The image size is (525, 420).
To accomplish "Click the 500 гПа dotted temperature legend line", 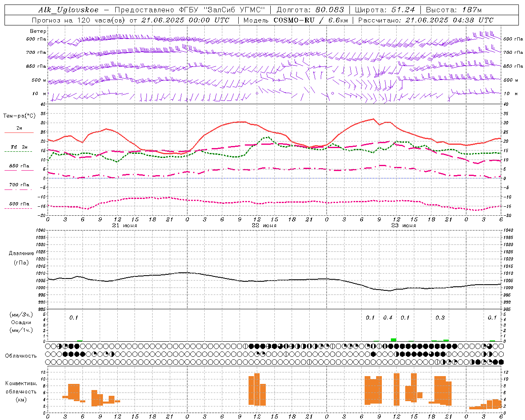I will click(x=18, y=208).
